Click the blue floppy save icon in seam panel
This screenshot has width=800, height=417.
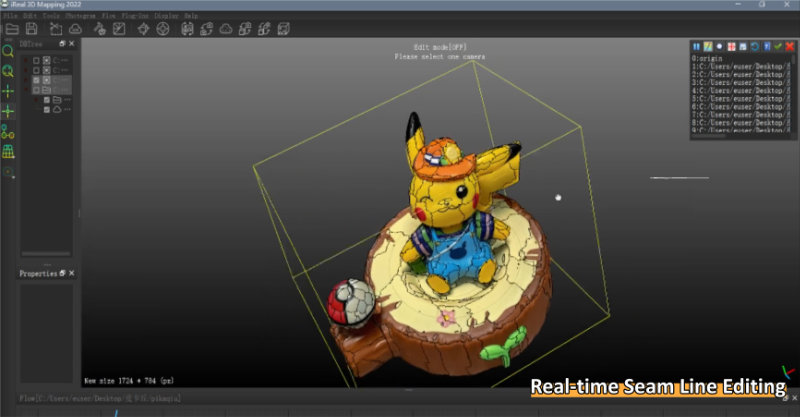click(x=743, y=46)
